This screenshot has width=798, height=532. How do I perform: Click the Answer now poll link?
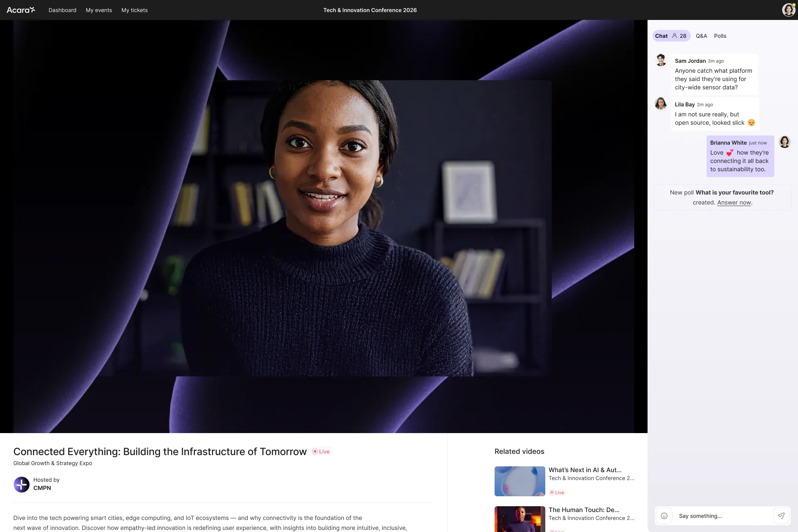(x=734, y=202)
